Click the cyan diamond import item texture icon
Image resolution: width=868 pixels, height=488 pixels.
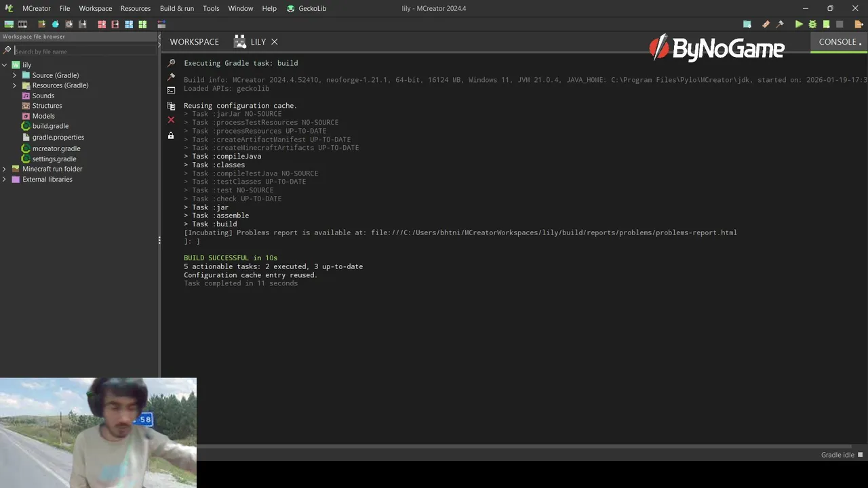click(56, 24)
